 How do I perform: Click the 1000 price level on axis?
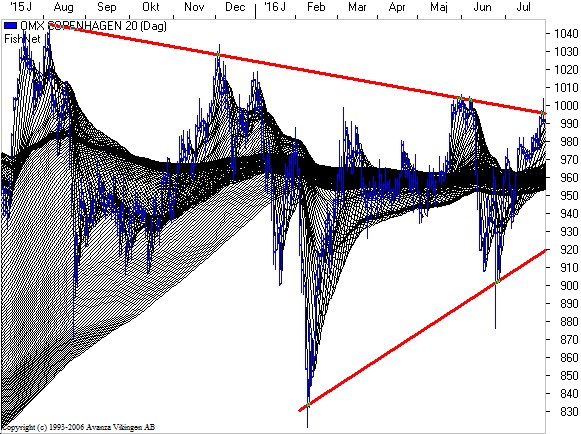click(566, 105)
